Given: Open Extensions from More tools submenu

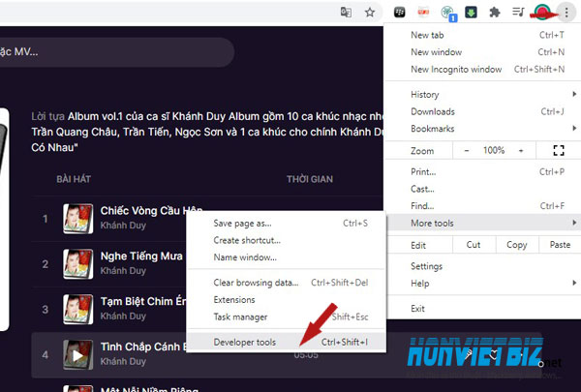Looking at the screenshot, I should click(x=286, y=300).
